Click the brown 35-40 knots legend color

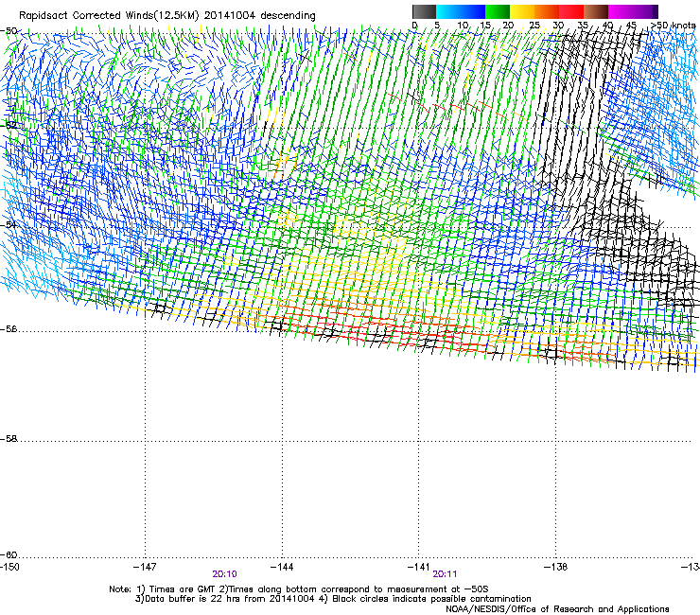coord(596,11)
